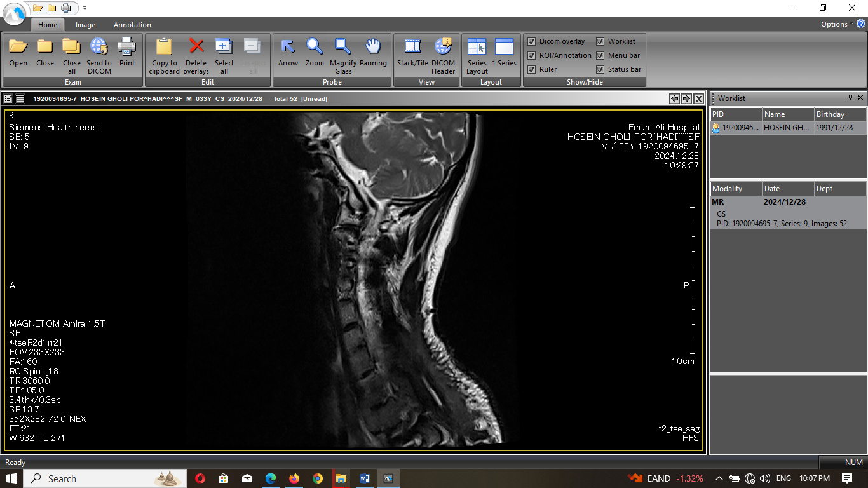Uncheck ROI/Annotation visibility
The height and width of the screenshot is (488, 868).
coord(532,55)
